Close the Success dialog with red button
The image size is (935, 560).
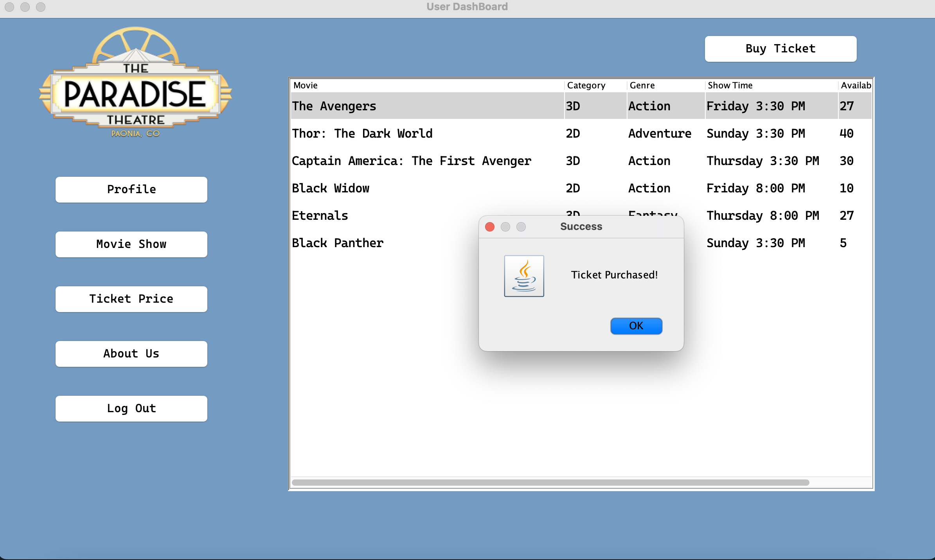[x=489, y=227]
